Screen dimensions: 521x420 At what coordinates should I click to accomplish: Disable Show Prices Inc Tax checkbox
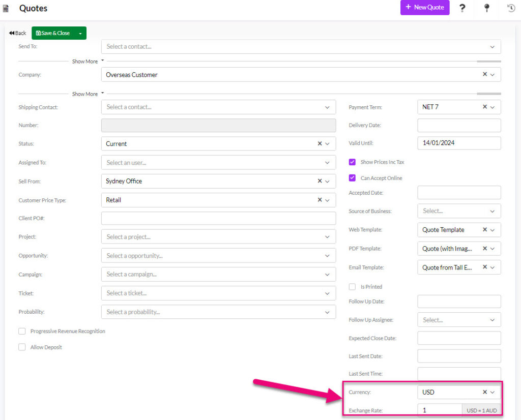[352, 162]
